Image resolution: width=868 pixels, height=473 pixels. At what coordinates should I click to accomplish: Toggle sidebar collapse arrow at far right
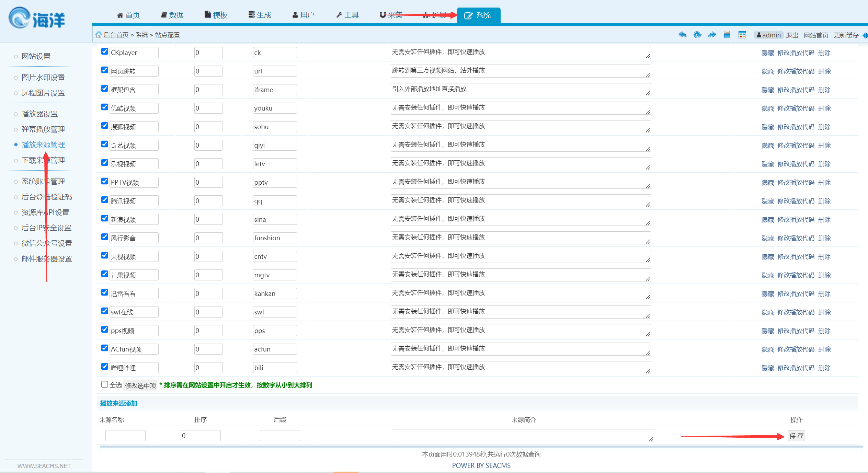click(865, 35)
